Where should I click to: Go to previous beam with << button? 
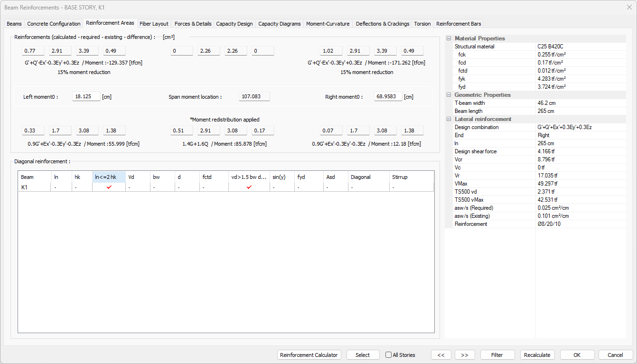pos(441,355)
